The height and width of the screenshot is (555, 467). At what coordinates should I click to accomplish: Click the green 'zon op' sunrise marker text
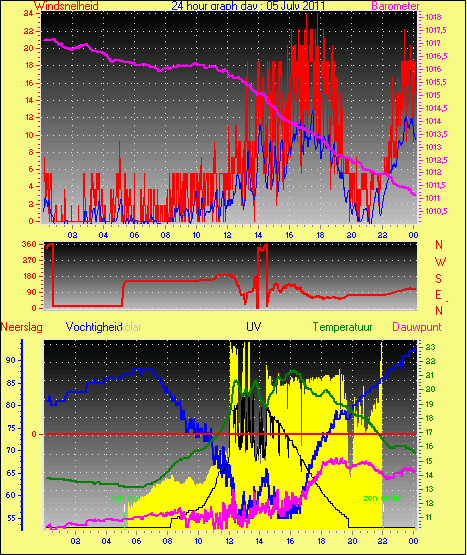point(124,498)
